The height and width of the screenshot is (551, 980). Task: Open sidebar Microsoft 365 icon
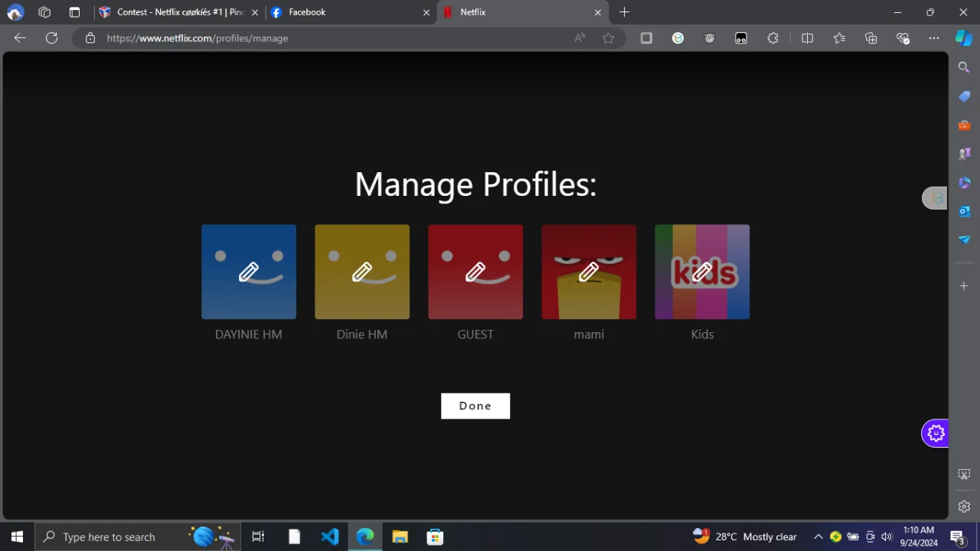point(964,183)
